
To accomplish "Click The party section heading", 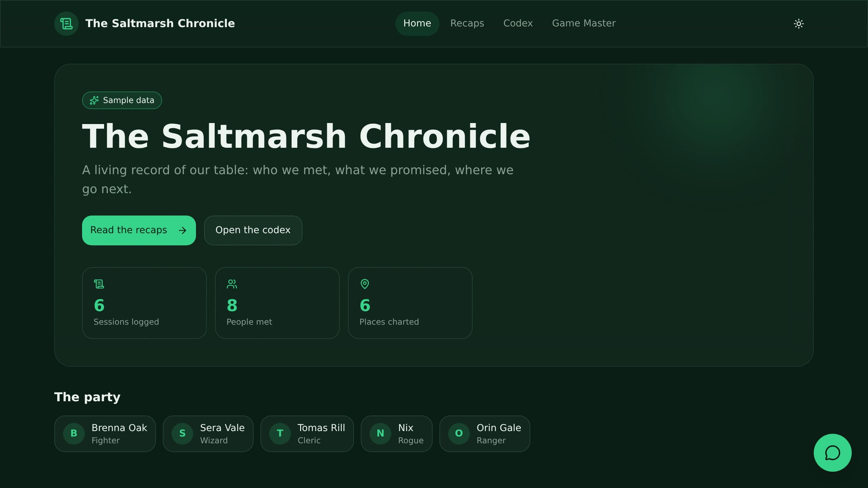I will pyautogui.click(x=87, y=397).
